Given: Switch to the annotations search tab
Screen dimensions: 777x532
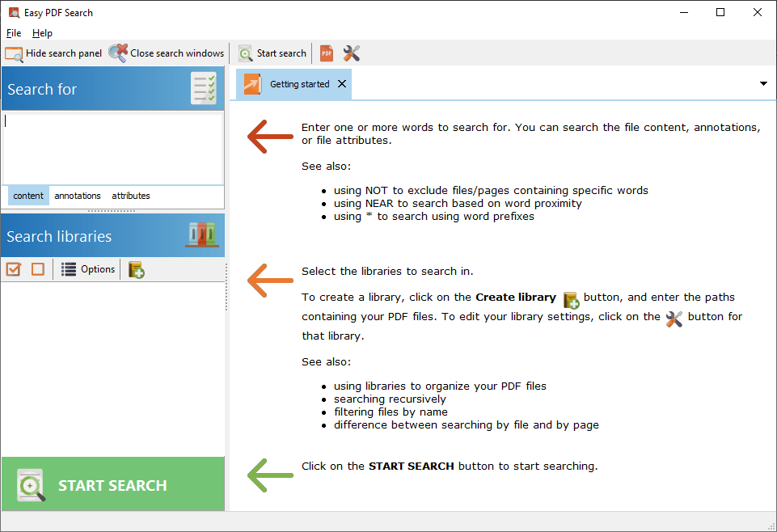Looking at the screenshot, I should pos(78,196).
